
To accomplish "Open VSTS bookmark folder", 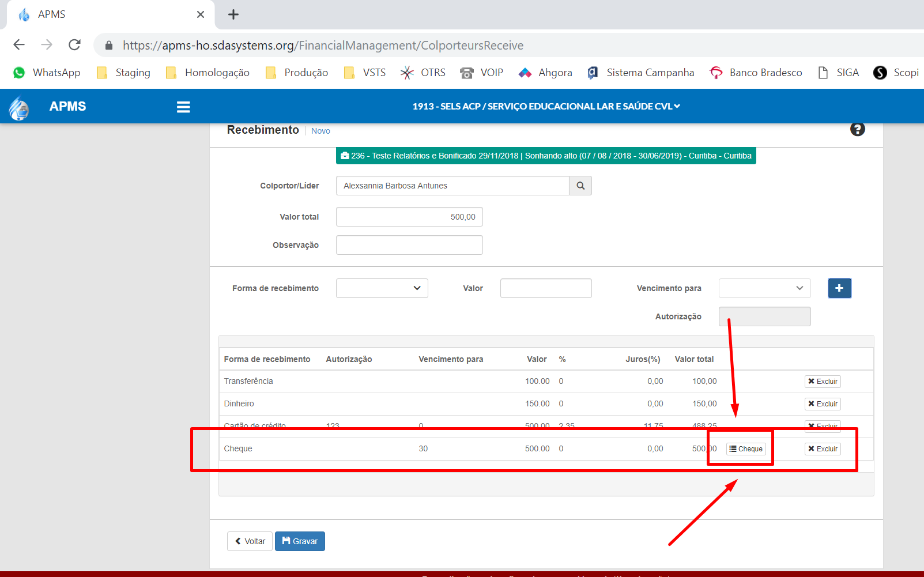I will 365,73.
